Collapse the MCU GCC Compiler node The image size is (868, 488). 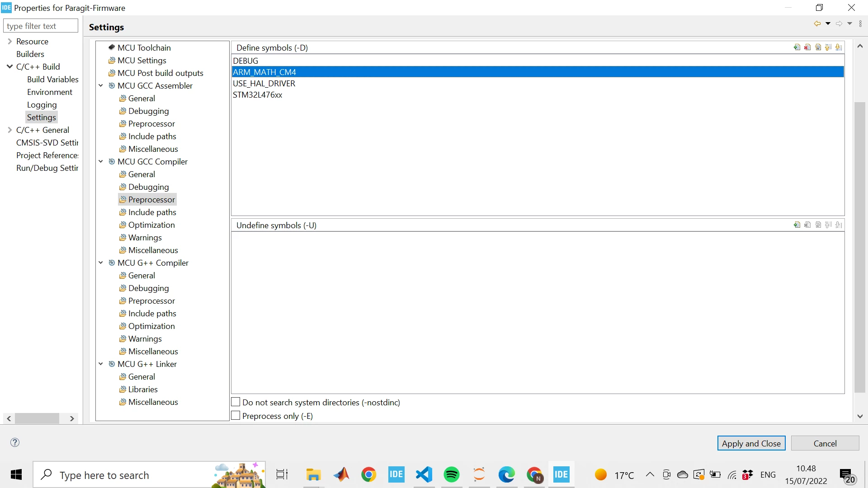[101, 161]
